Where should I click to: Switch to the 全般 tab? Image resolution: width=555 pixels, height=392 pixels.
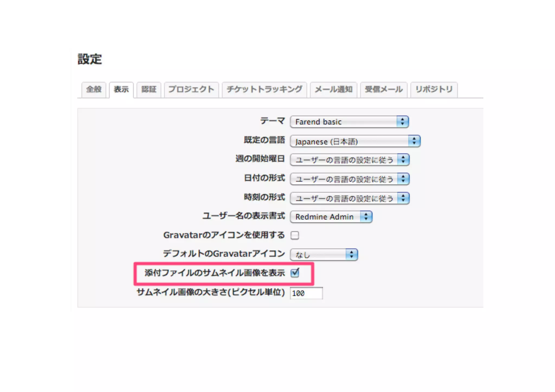click(x=94, y=89)
